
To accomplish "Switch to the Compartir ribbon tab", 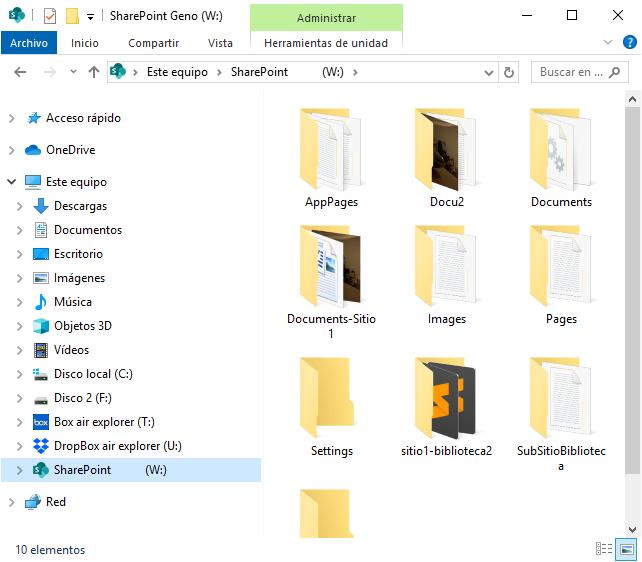I will tap(153, 43).
